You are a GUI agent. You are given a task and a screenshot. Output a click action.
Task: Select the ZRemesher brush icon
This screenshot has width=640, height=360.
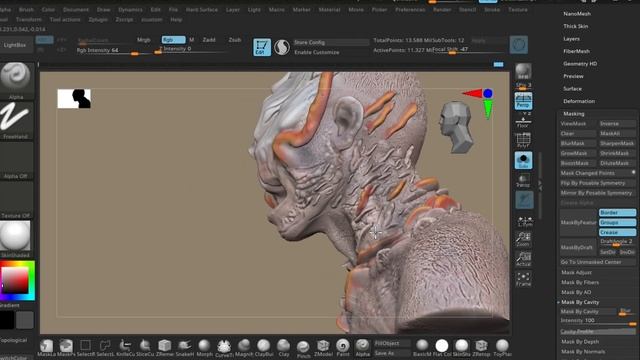point(164,348)
